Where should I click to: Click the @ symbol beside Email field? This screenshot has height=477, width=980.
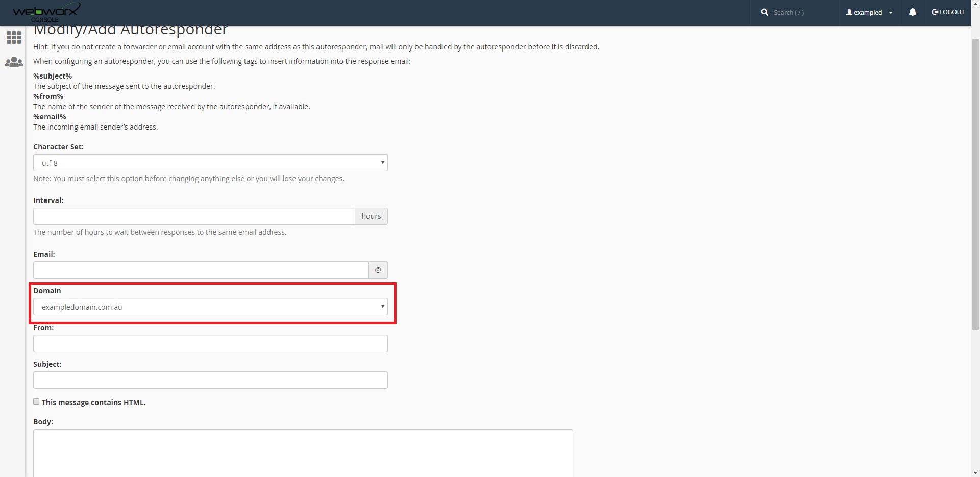[x=378, y=270]
